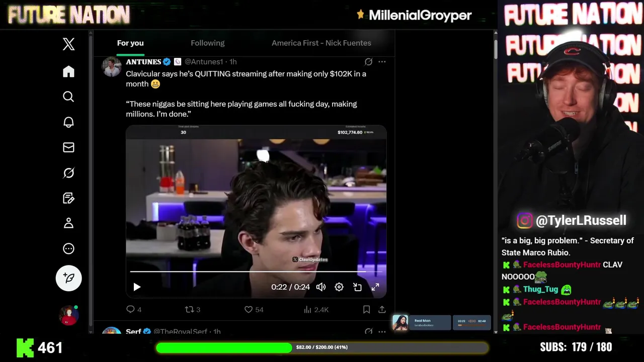Click the SUBS: 179 / 180 counter
Image resolution: width=644 pixels, height=362 pixels.
pos(576,347)
